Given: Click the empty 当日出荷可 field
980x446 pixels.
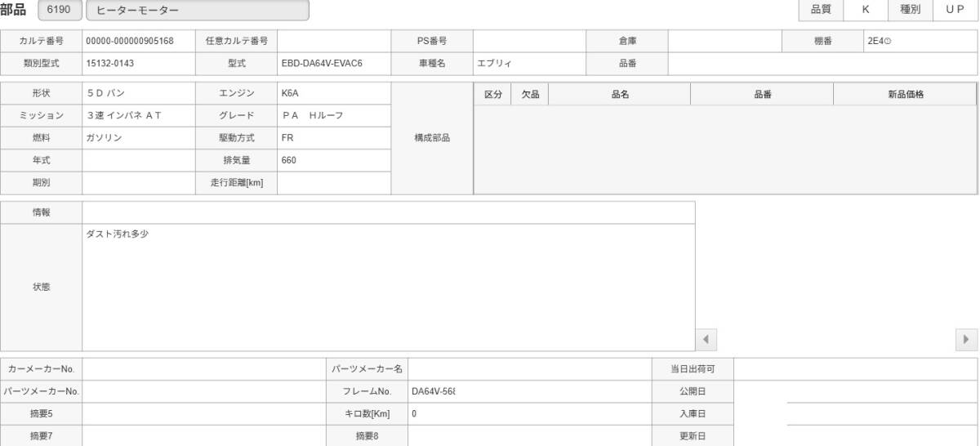Looking at the screenshot, I should click(x=855, y=368).
